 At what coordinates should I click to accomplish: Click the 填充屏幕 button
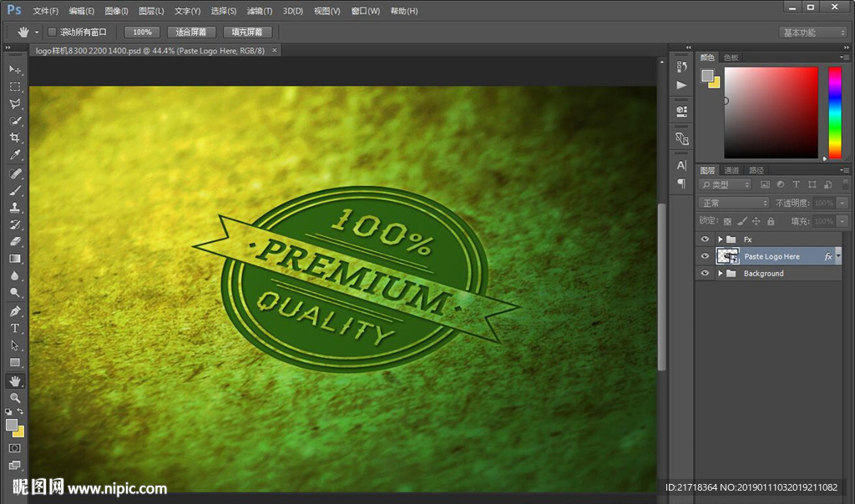[x=247, y=33]
